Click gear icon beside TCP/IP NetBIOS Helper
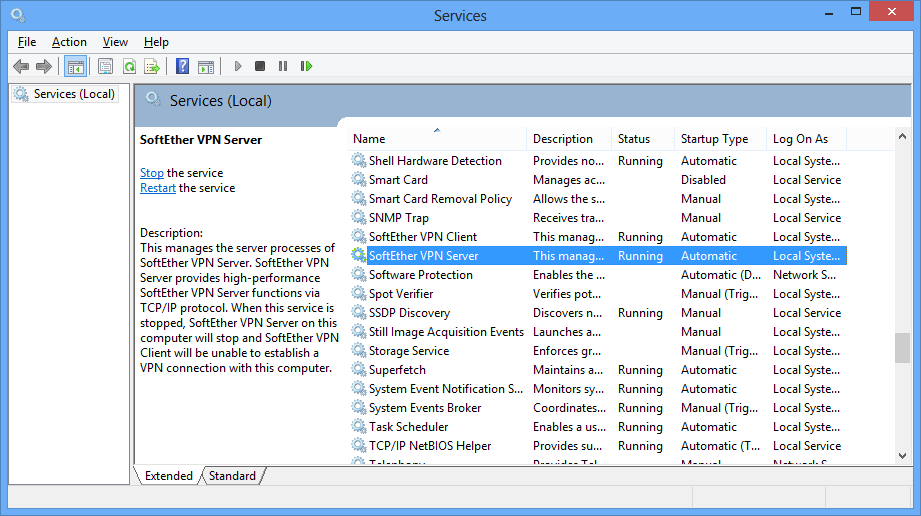The height and width of the screenshot is (516, 921). click(x=359, y=445)
